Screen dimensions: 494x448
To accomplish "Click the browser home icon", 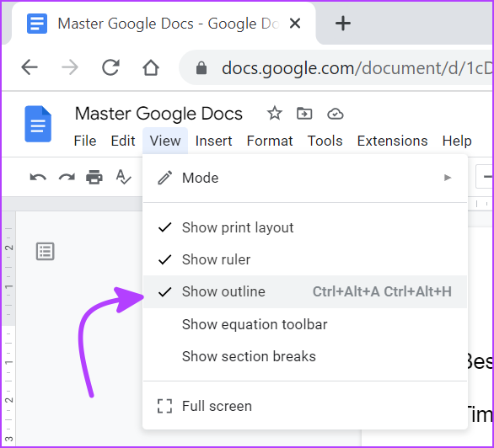I will [151, 67].
